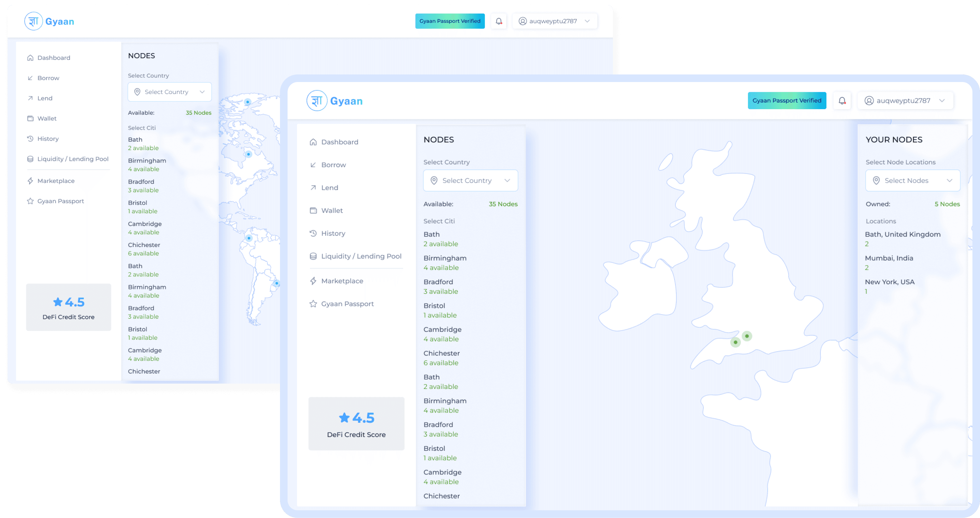Click location pin in front Select Country box

434,180
